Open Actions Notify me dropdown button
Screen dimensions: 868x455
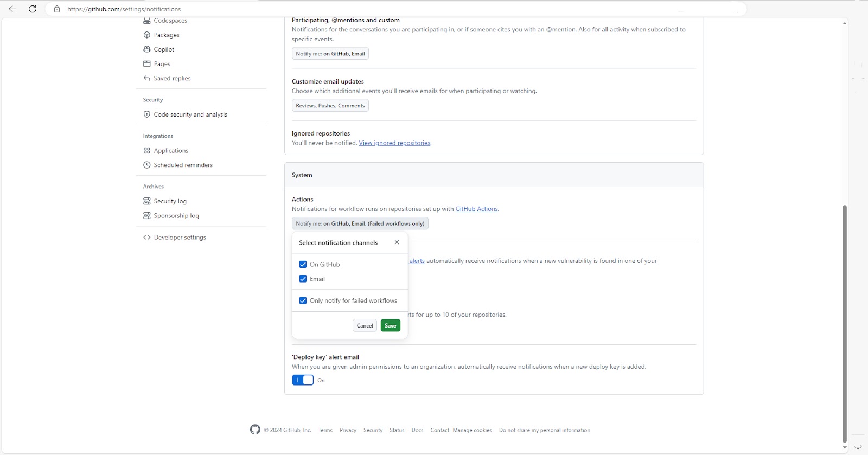tap(360, 223)
